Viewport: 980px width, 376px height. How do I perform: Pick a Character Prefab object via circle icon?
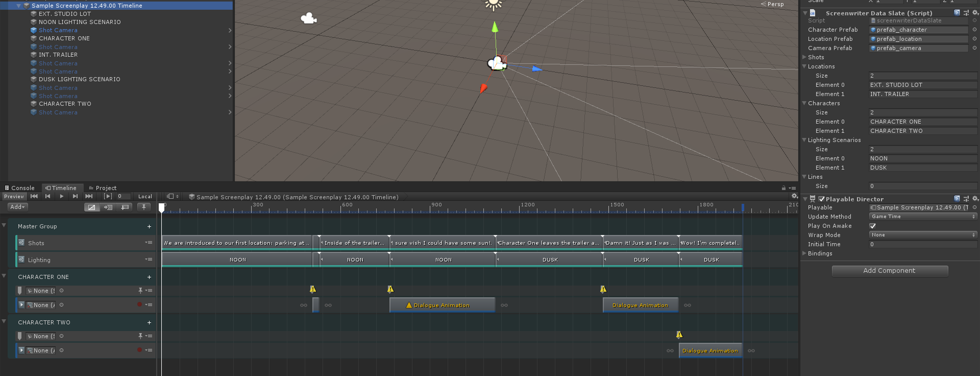[974, 30]
